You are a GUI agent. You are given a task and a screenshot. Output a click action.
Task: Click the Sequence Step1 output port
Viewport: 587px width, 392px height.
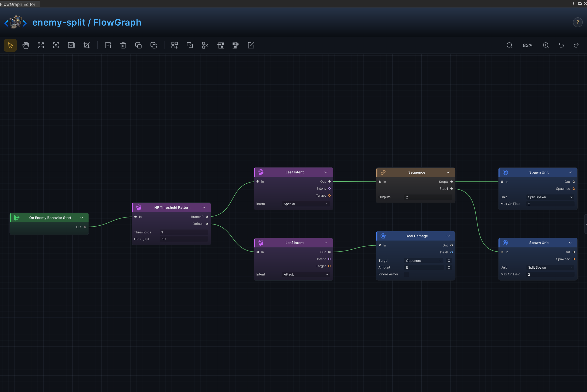tap(451, 189)
